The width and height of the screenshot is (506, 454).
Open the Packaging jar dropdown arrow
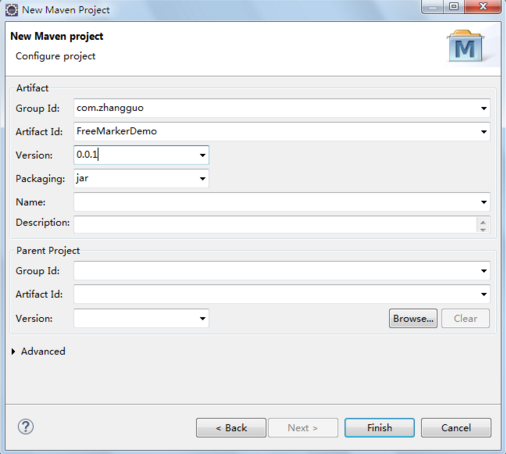[202, 179]
